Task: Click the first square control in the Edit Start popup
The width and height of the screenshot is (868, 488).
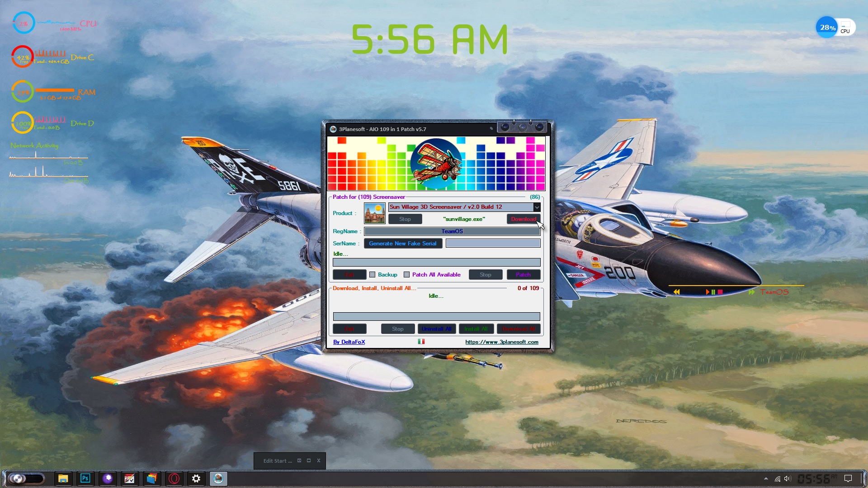Action: (x=299, y=460)
